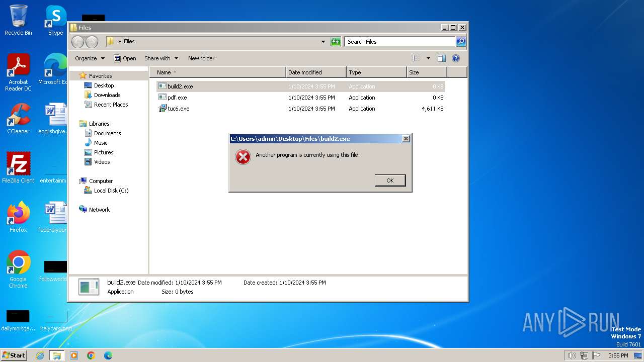This screenshot has height=362, width=644.
Task: Click Windows Explorer taskbar icon
Action: click(57, 355)
